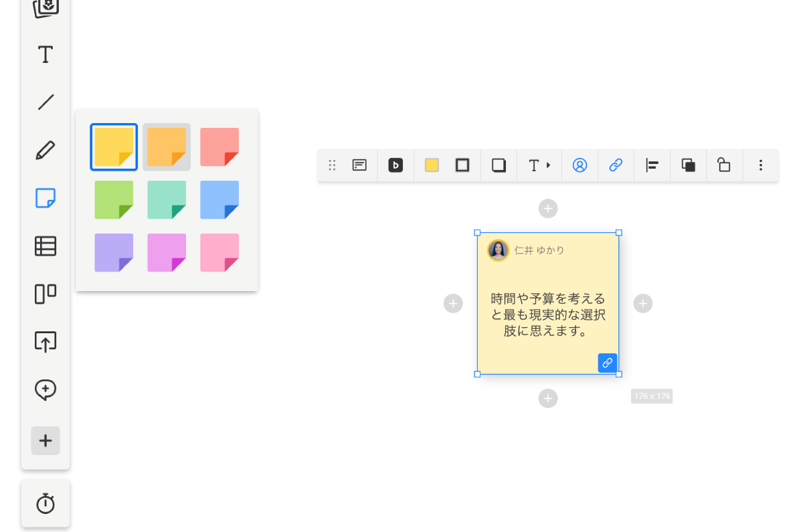Open the text formatting dropdown

coord(539,165)
